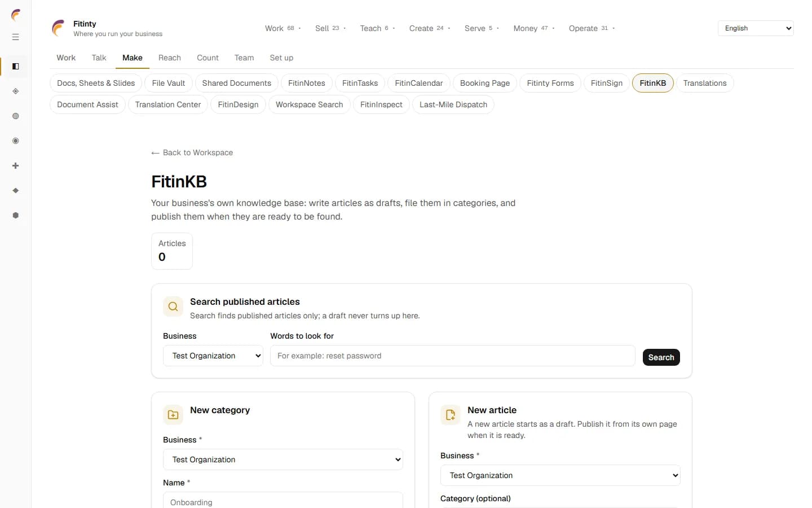
Task: Open Business dropdown in search section
Action: [x=213, y=356]
